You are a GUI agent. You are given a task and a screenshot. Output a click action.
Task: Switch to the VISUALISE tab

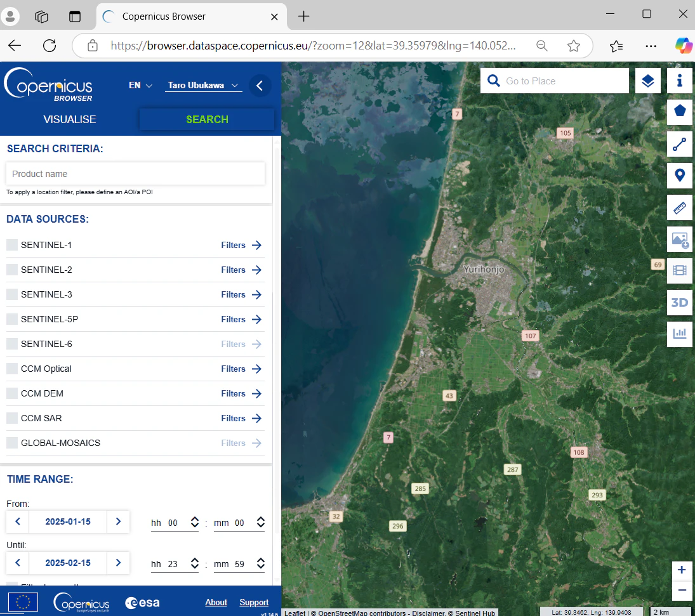pyautogui.click(x=70, y=119)
